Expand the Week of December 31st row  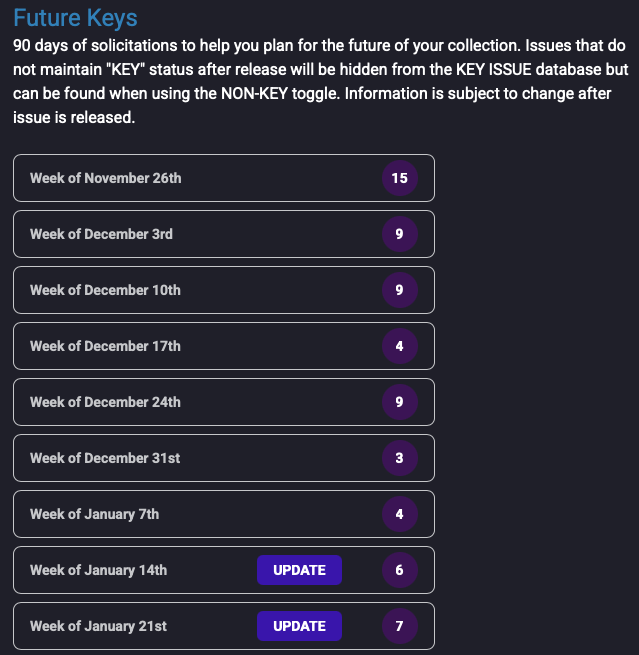pos(105,458)
